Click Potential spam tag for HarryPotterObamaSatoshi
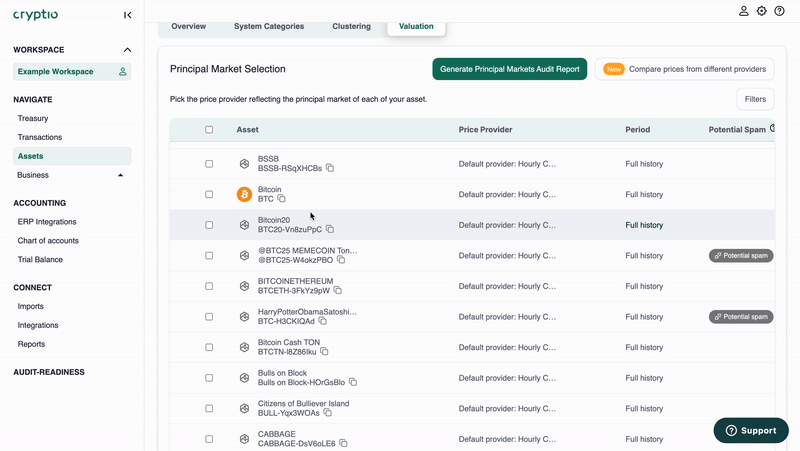 [x=741, y=317]
